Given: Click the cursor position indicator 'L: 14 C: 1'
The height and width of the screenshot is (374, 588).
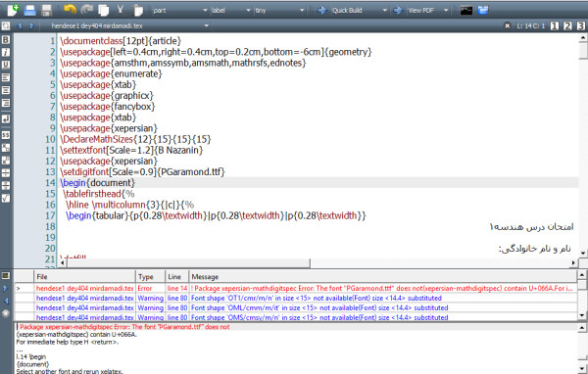Looking at the screenshot, I should 530,25.
